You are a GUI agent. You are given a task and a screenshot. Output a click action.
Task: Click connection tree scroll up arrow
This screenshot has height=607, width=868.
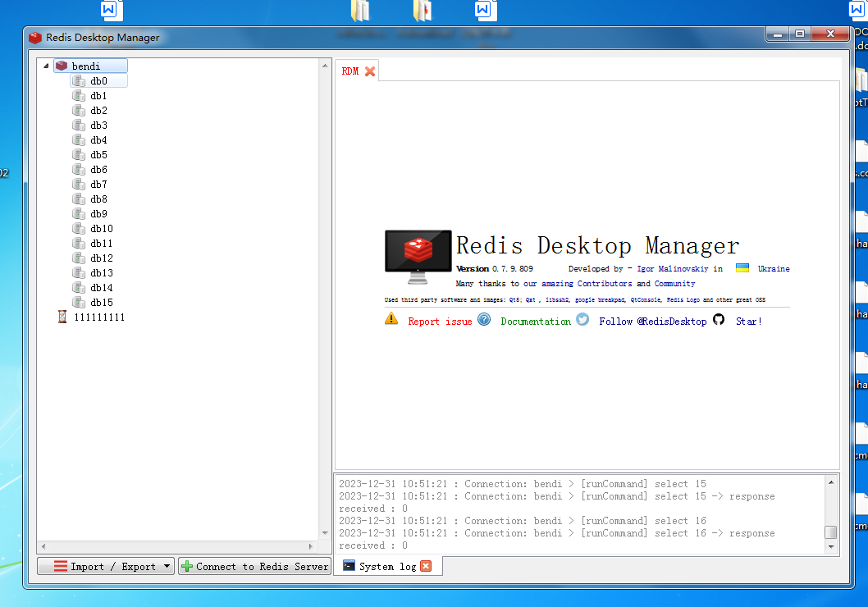click(325, 66)
